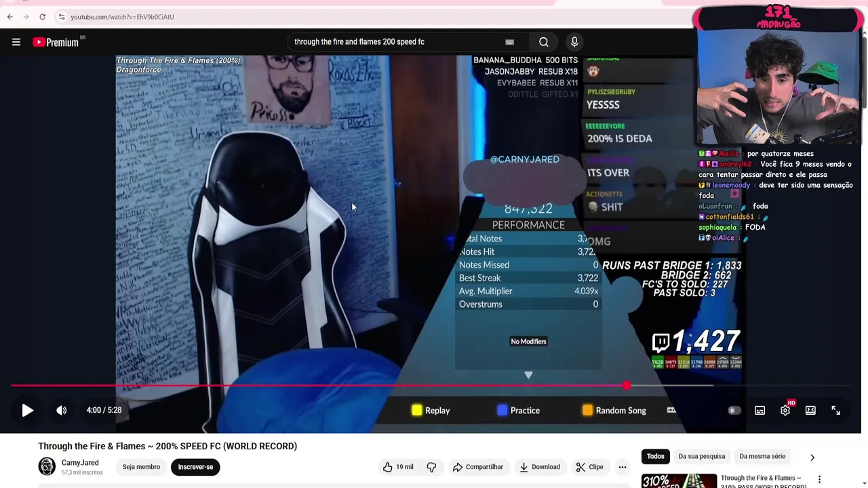Click the Download button

[540, 467]
